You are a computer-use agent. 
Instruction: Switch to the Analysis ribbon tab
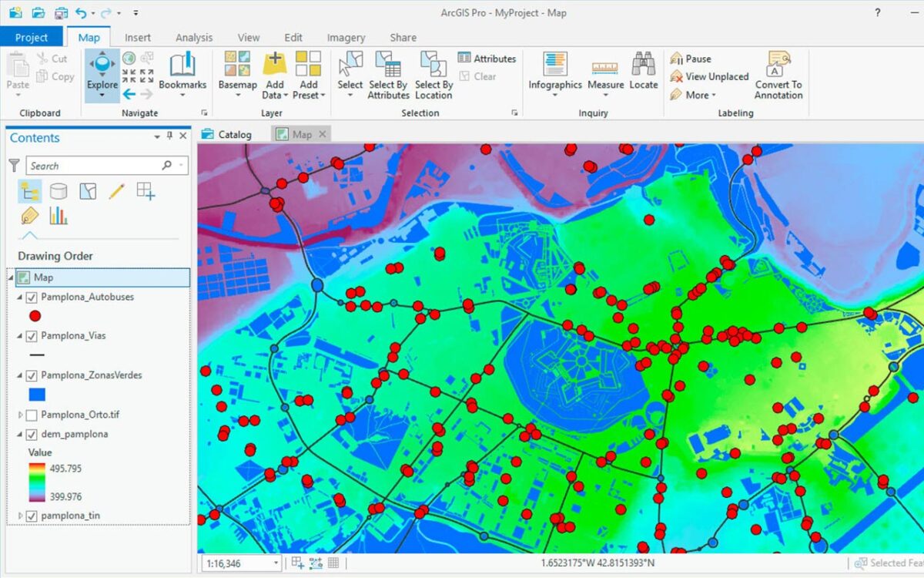point(194,37)
